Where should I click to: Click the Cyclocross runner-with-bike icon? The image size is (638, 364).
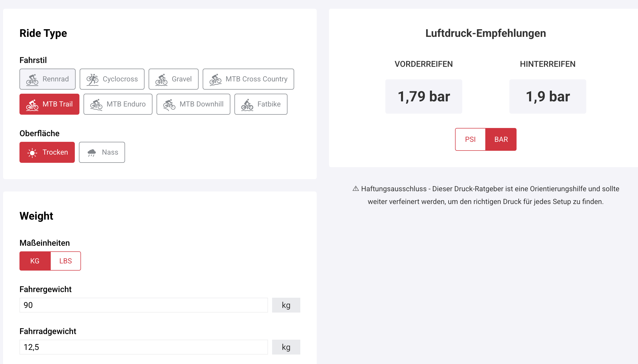92,80
